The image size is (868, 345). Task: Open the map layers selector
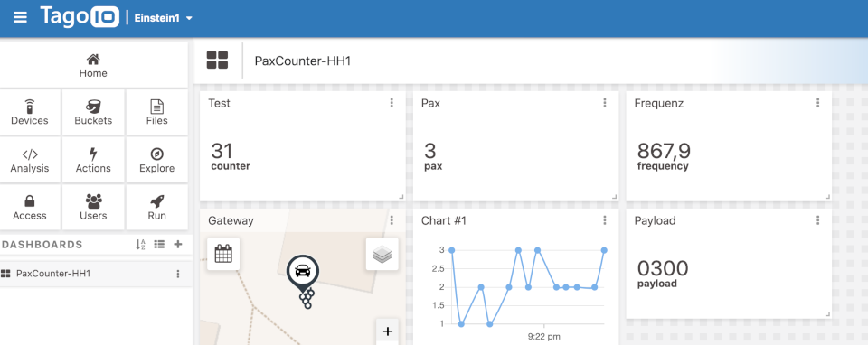tap(382, 255)
